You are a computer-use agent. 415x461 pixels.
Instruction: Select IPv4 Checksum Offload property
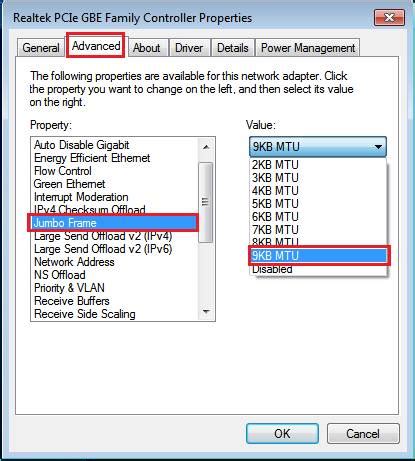click(115, 210)
